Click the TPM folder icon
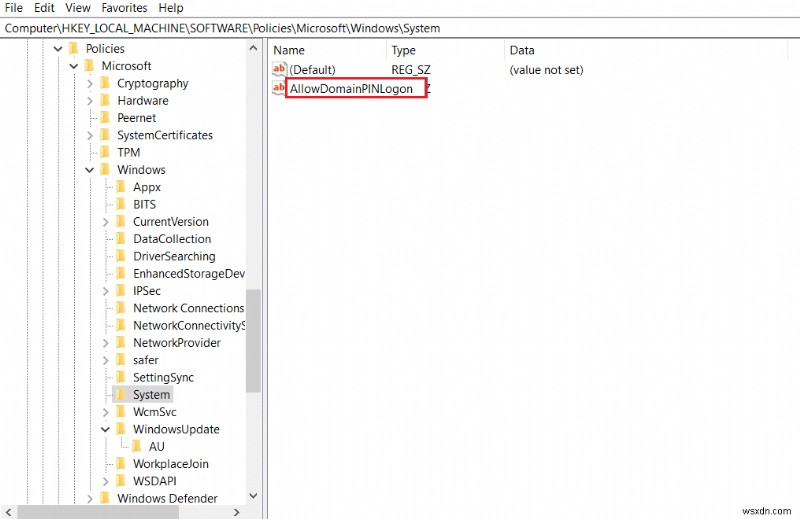This screenshot has height=519, width=800. coord(105,153)
